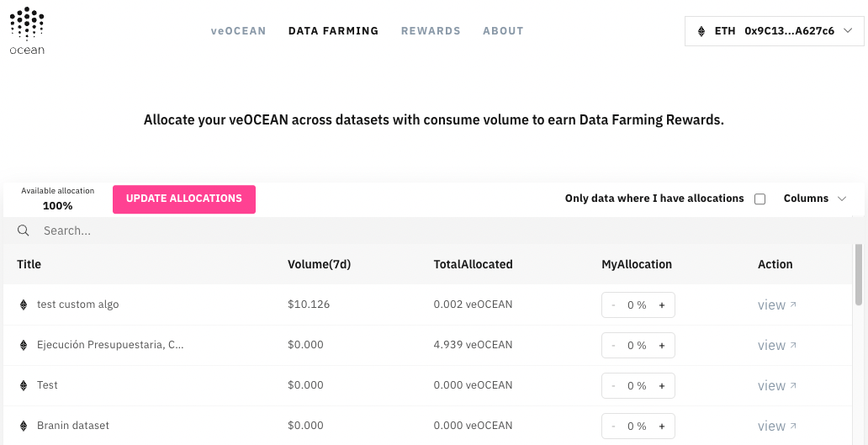This screenshot has height=445, width=868.
Task: Decrease allocation for Ejecución Presupuestaria row
Action: (x=613, y=346)
